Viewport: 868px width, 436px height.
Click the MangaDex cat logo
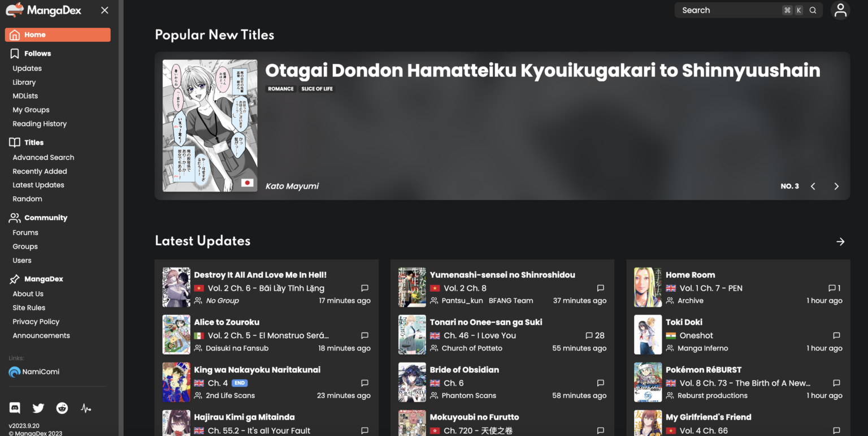[x=15, y=10]
